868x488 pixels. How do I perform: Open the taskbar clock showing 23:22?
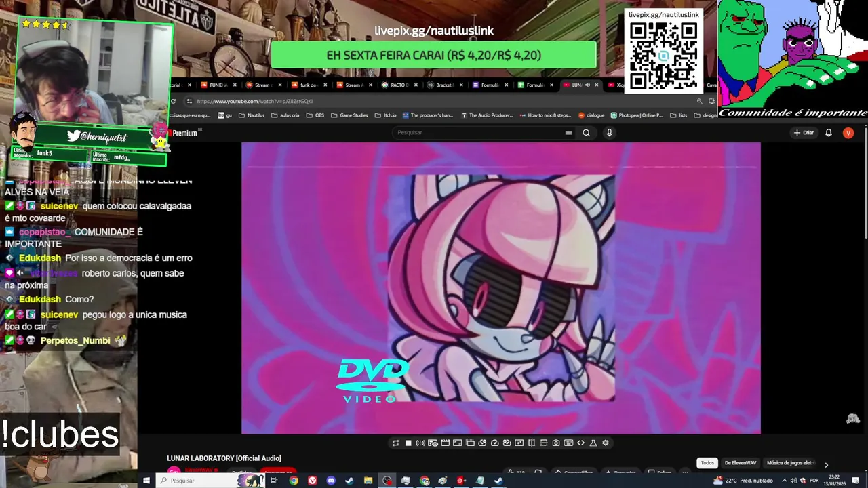coord(835,481)
